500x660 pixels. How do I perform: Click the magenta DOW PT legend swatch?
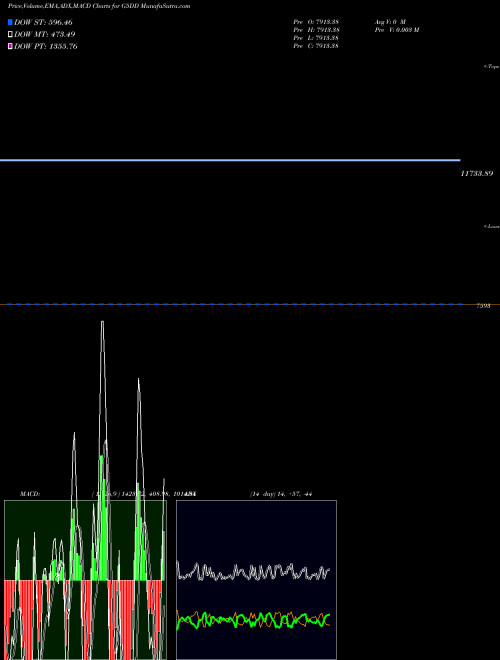pyautogui.click(x=10, y=46)
